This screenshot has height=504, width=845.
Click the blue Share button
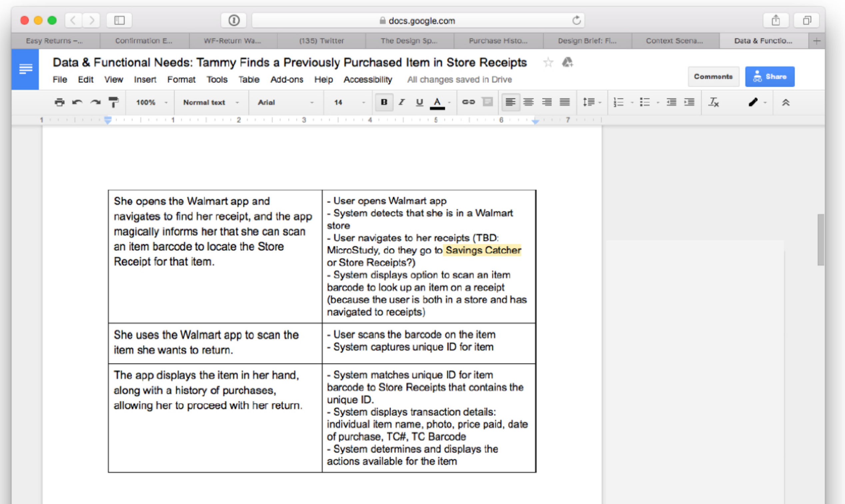[770, 77]
